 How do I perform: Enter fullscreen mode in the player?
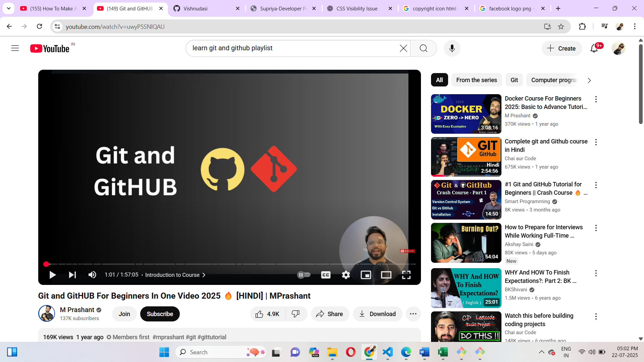coord(406,275)
